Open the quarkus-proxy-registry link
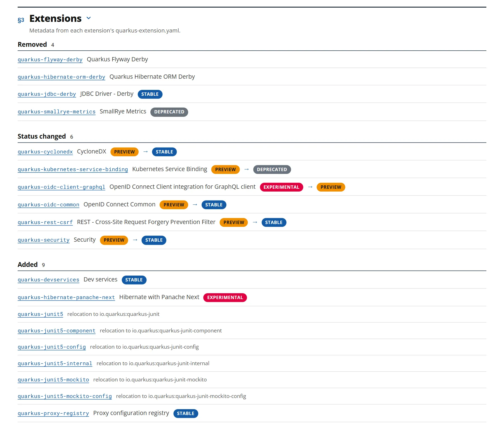This screenshot has width=504, height=424. pos(53,413)
